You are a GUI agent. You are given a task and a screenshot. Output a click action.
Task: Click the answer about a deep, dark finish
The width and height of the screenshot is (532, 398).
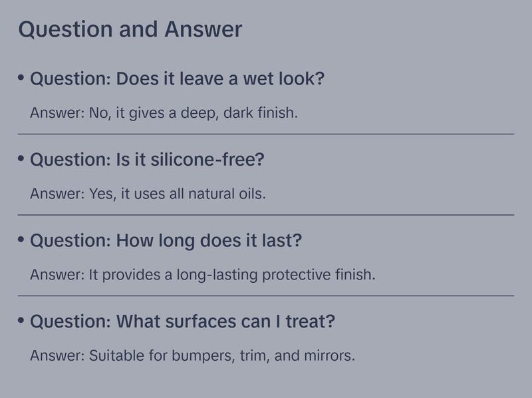coord(164,112)
